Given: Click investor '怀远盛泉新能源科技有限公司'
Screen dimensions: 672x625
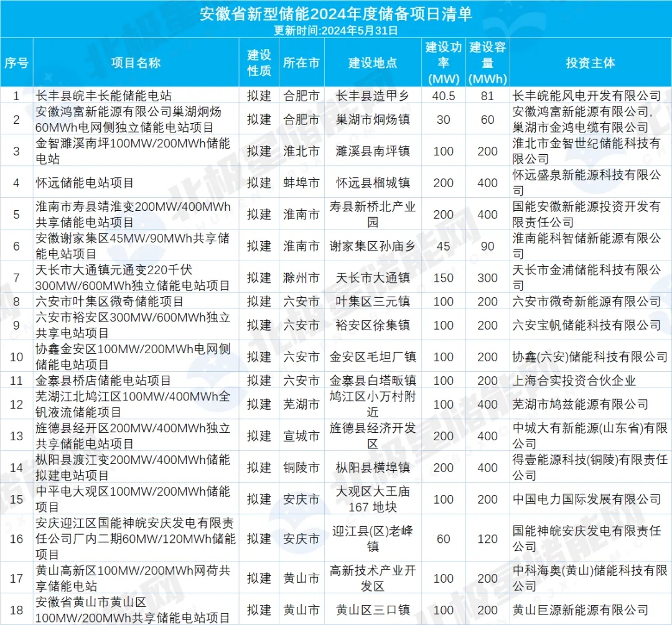Looking at the screenshot, I should (x=587, y=182).
